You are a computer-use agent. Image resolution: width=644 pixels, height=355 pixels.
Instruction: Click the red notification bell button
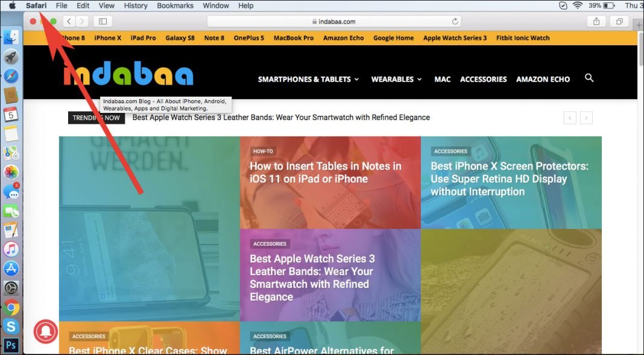[46, 331]
